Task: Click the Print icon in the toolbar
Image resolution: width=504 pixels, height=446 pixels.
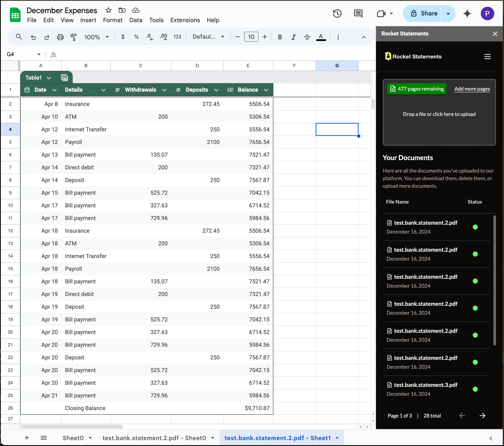Action: tap(60, 37)
